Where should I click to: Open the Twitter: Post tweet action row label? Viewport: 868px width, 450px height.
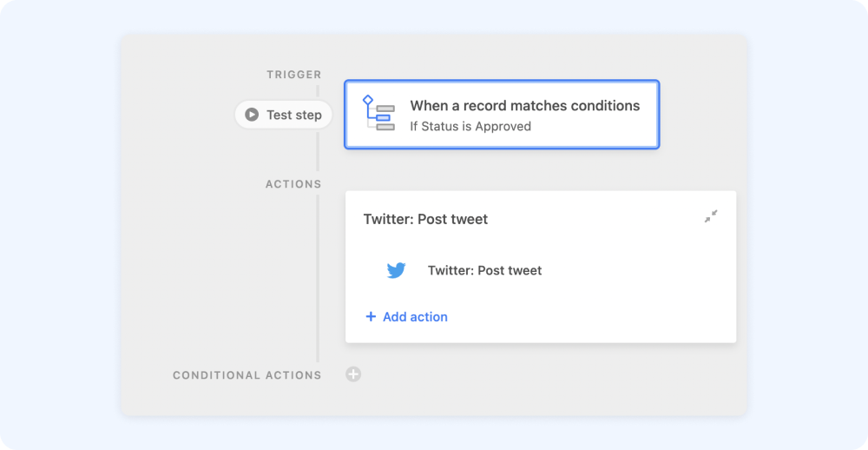click(x=484, y=270)
